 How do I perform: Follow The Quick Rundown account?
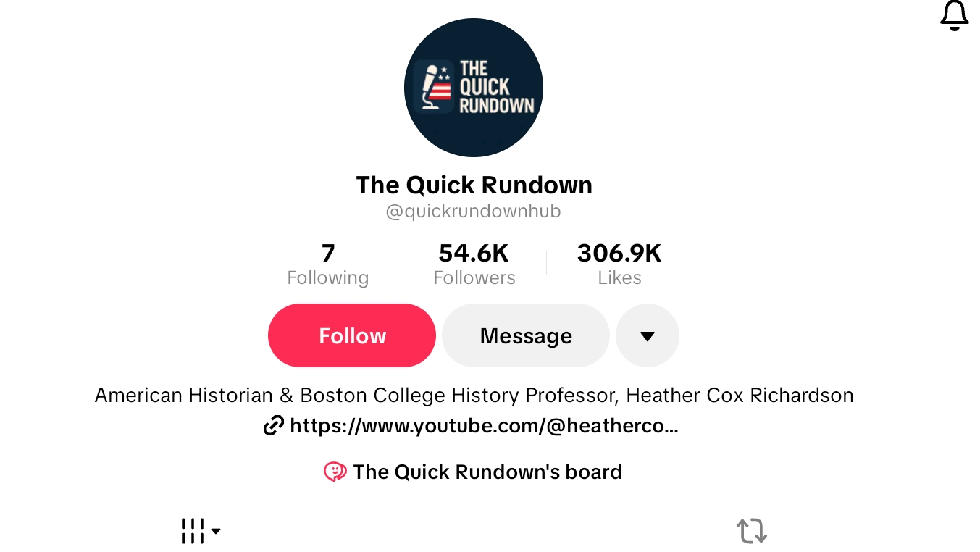[x=352, y=335]
